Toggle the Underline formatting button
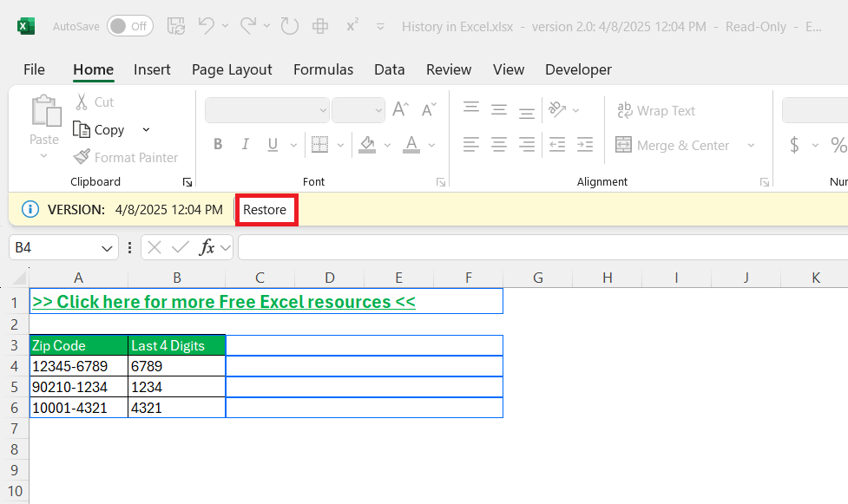Screen dimensions: 848x504 (273, 145)
